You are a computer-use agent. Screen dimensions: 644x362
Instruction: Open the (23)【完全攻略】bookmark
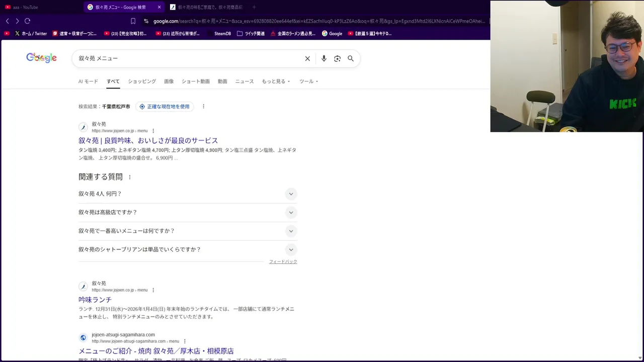click(125, 34)
